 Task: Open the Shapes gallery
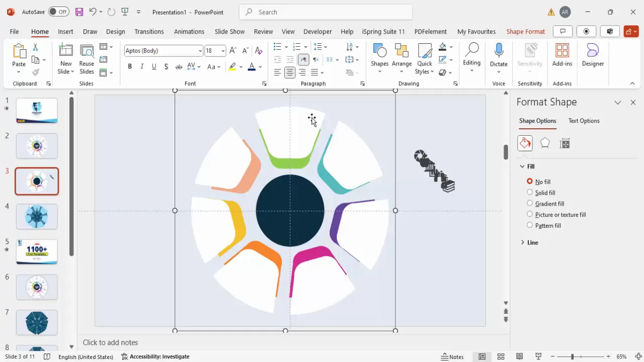pos(380,59)
